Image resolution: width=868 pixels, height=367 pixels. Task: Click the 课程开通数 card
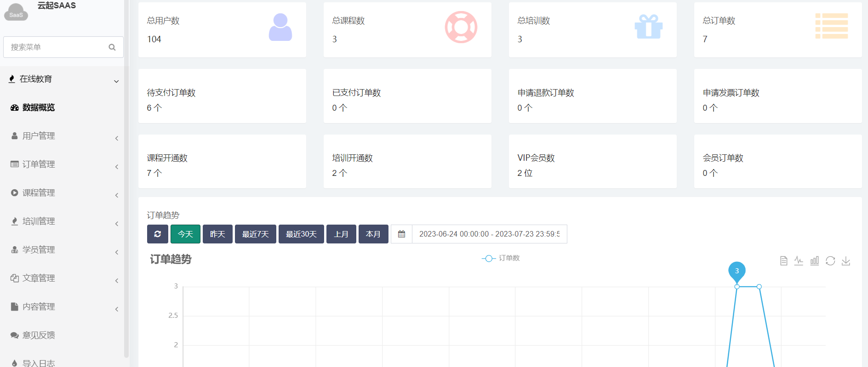click(222, 161)
